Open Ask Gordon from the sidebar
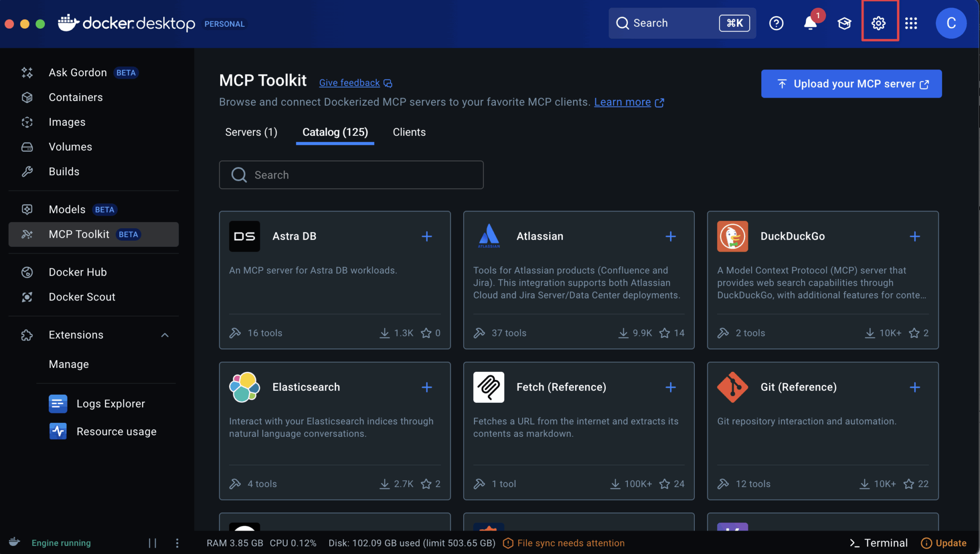The image size is (980, 554). (x=78, y=72)
